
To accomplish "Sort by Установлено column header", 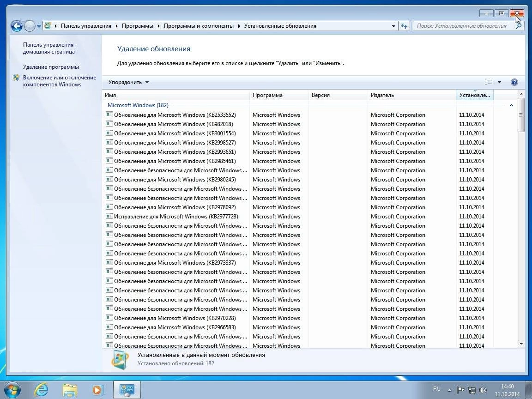I will coord(475,95).
